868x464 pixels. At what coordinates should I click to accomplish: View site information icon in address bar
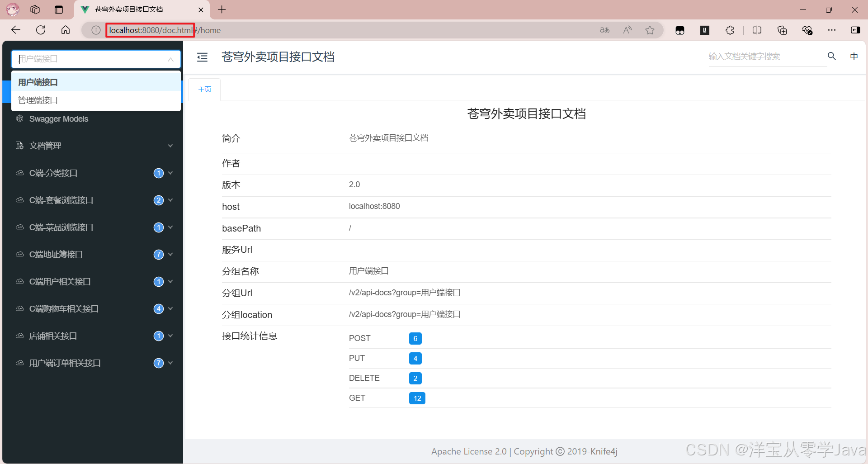96,30
